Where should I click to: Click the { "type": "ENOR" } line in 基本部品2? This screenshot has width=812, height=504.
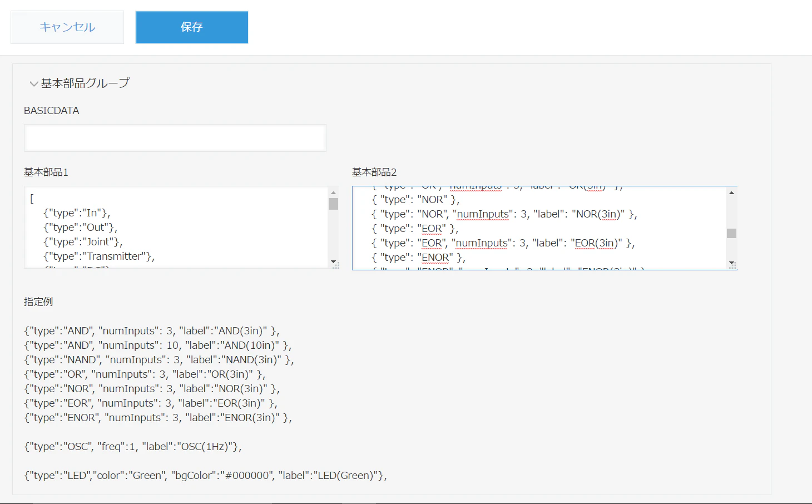tap(418, 258)
